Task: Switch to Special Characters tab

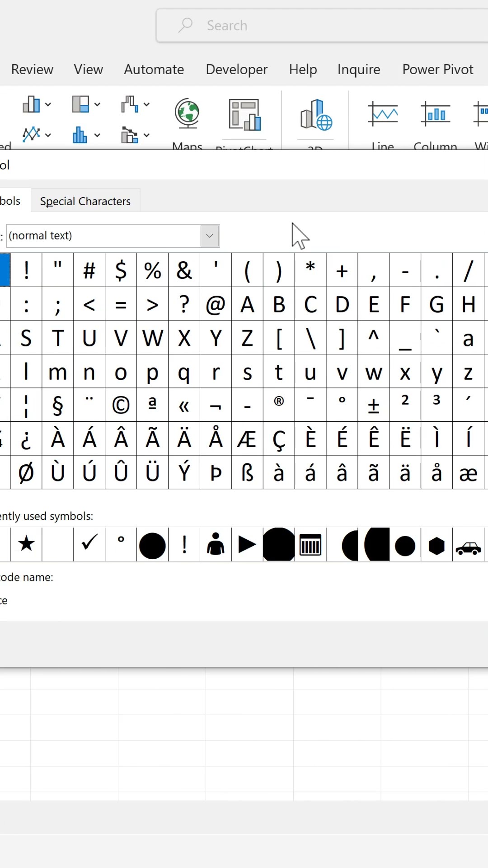Action: pos(85,201)
